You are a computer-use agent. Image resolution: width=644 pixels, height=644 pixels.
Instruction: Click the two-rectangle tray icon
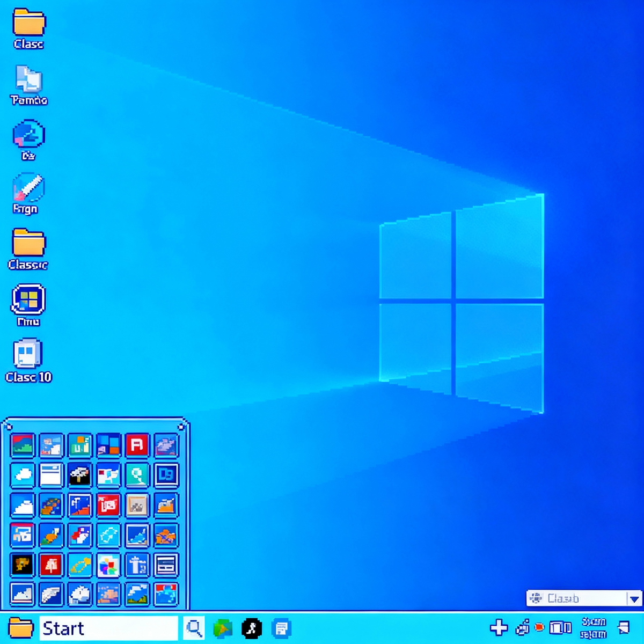click(560, 628)
